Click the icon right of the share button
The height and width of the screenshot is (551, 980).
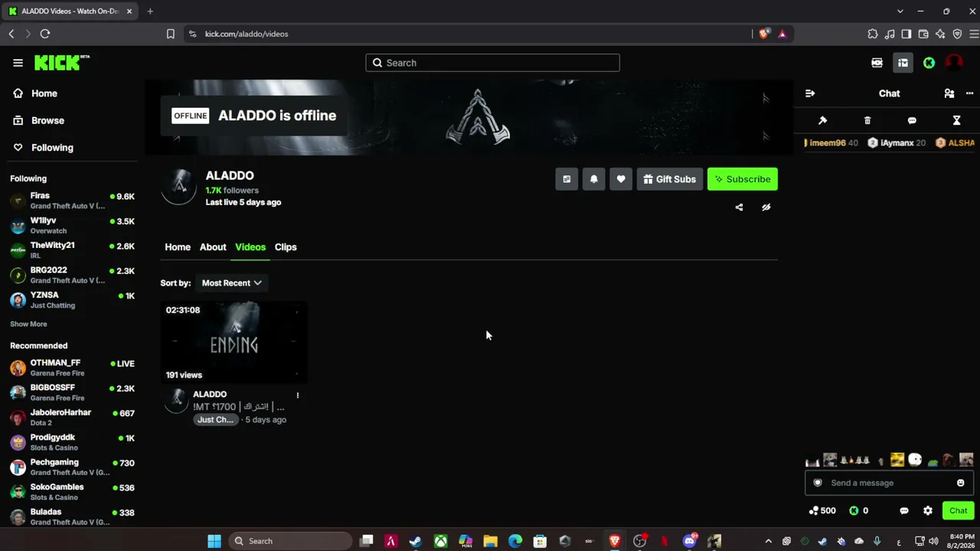(x=766, y=207)
